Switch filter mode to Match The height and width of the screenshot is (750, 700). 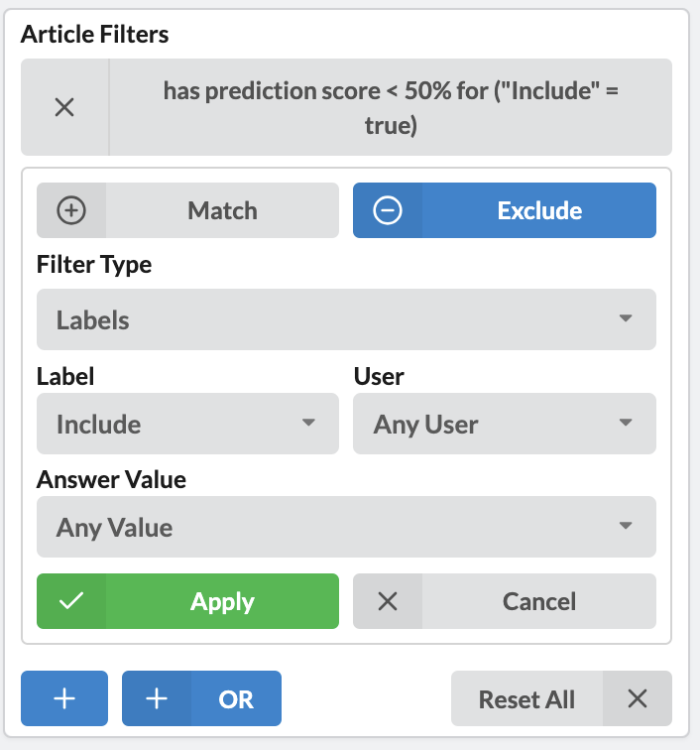tap(222, 210)
